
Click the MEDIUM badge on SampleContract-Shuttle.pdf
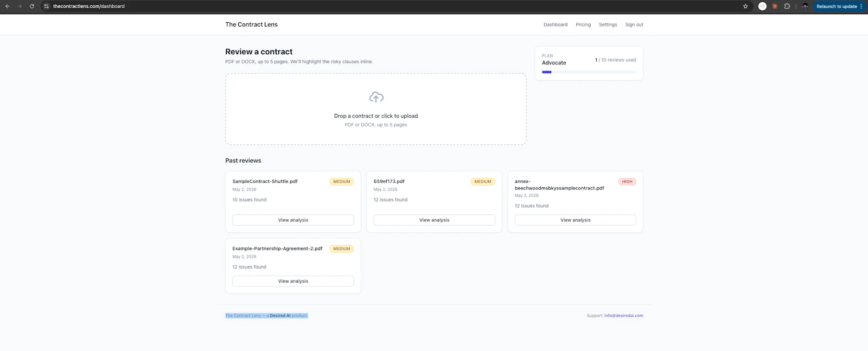point(342,182)
